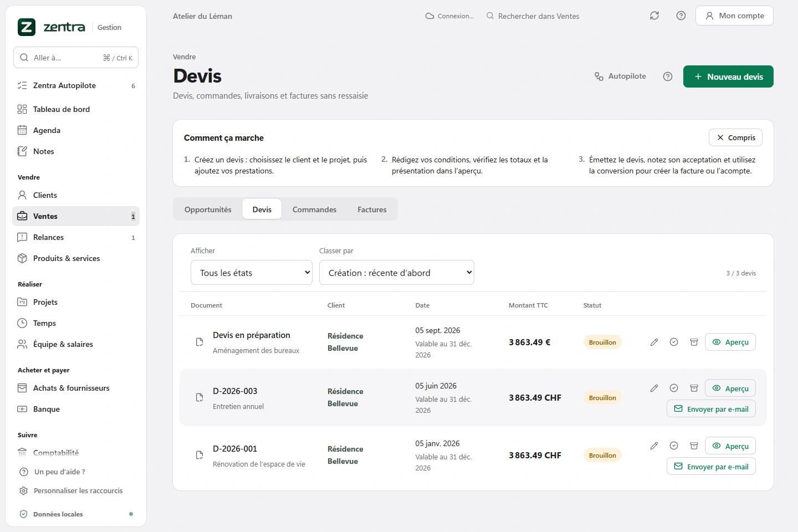Send D-2026-003 by e-mail

[711, 409]
